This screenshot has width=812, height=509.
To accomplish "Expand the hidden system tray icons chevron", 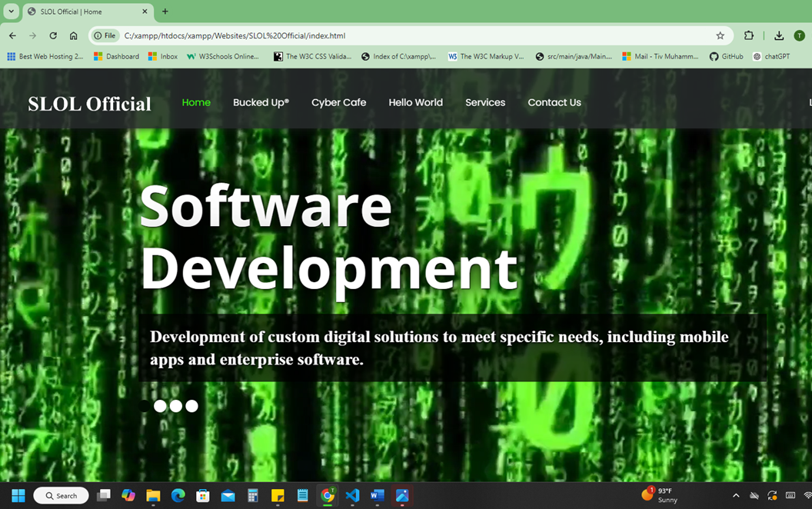I will click(x=736, y=495).
